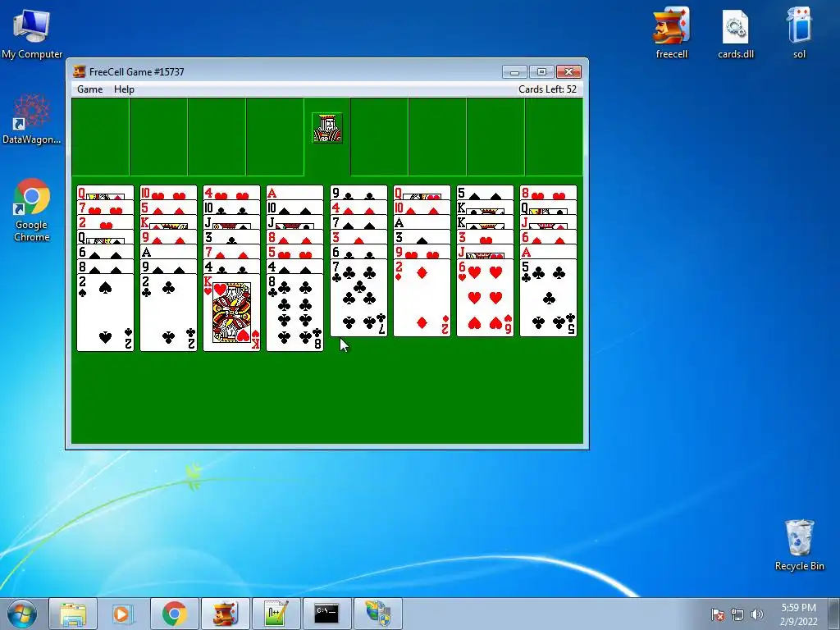Open Windows Explorer from taskbar
840x630 pixels.
[73, 614]
